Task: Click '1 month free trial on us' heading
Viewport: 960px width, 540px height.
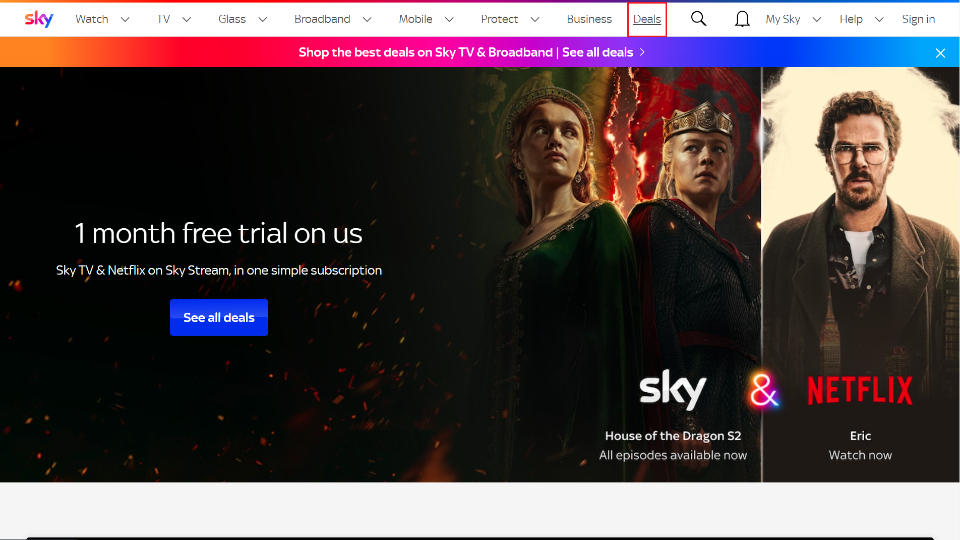Action: (219, 233)
